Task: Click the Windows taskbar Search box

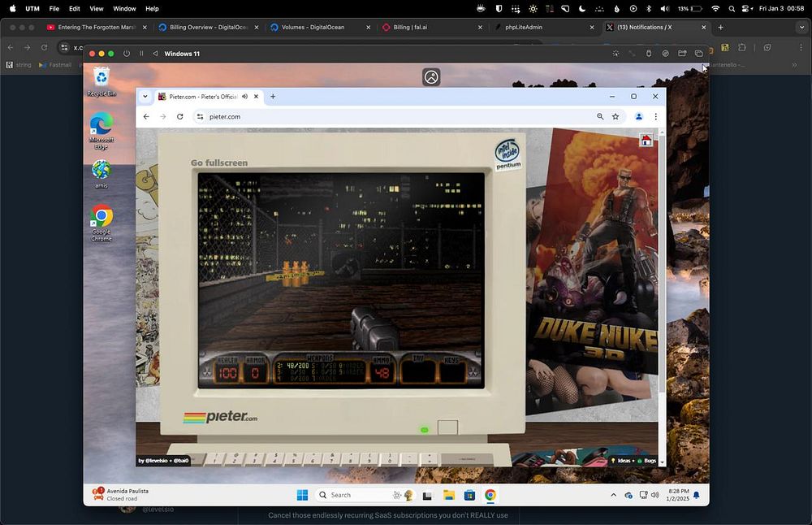Action: [365, 495]
